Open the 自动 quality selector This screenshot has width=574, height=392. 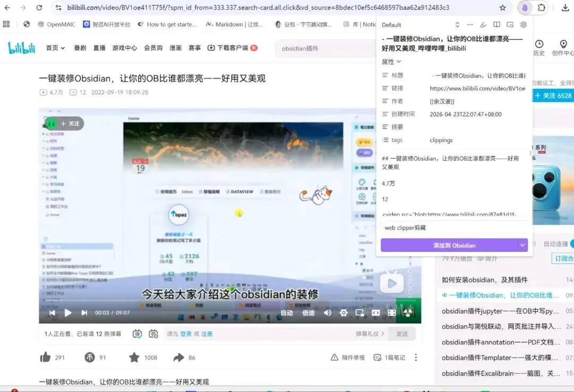click(x=286, y=313)
